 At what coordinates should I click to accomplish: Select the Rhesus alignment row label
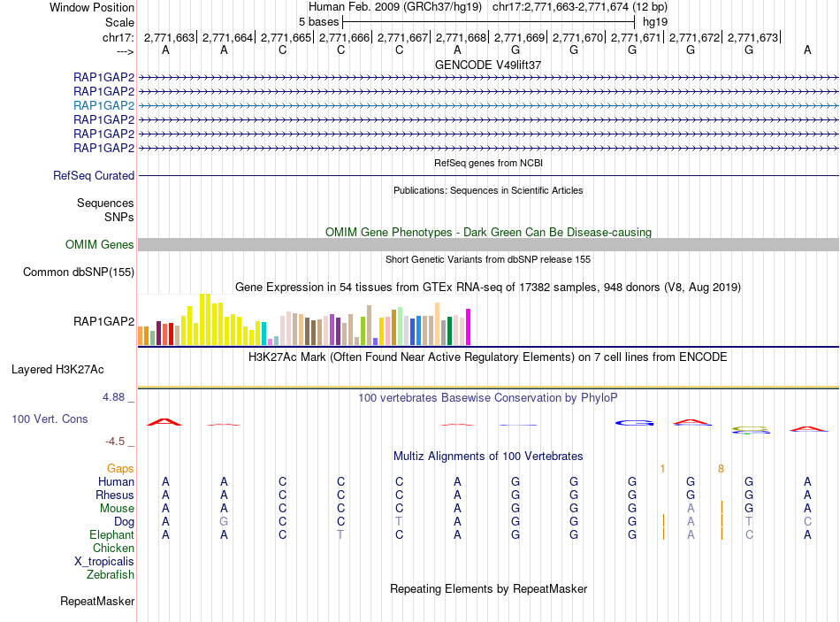pyautogui.click(x=115, y=495)
